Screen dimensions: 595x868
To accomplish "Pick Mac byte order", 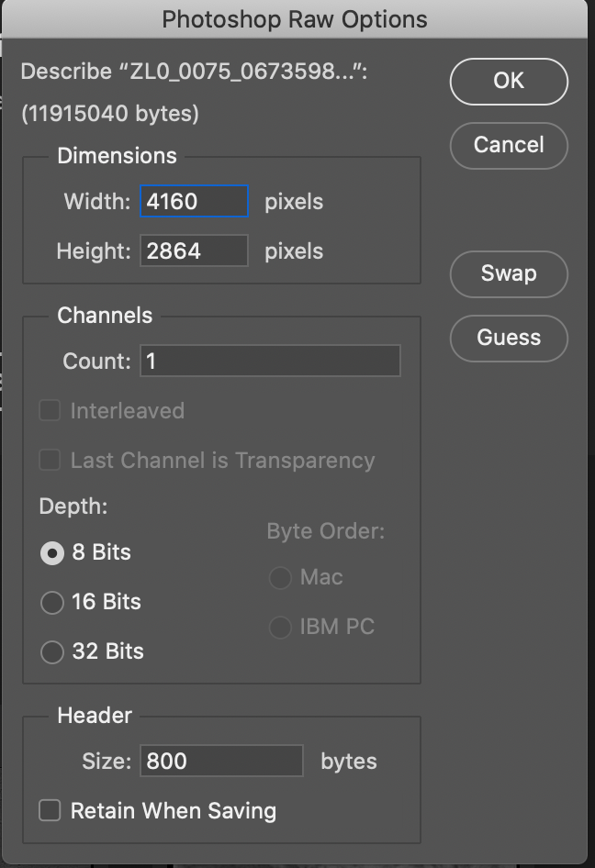I will [x=280, y=578].
